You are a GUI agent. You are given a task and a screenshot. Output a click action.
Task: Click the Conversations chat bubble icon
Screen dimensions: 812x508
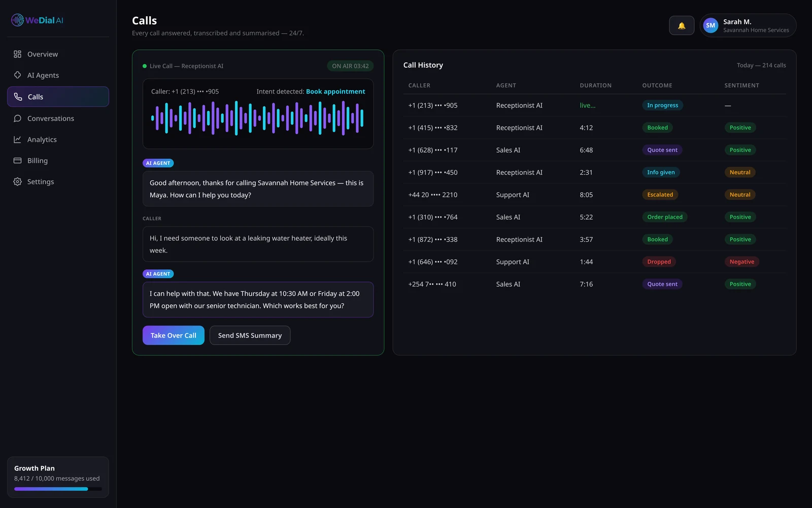[x=17, y=118]
